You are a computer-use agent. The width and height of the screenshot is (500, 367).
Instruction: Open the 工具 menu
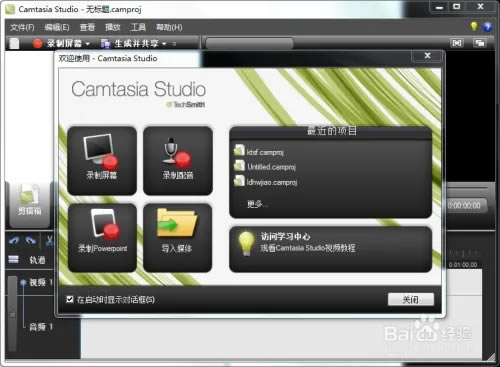point(138,27)
